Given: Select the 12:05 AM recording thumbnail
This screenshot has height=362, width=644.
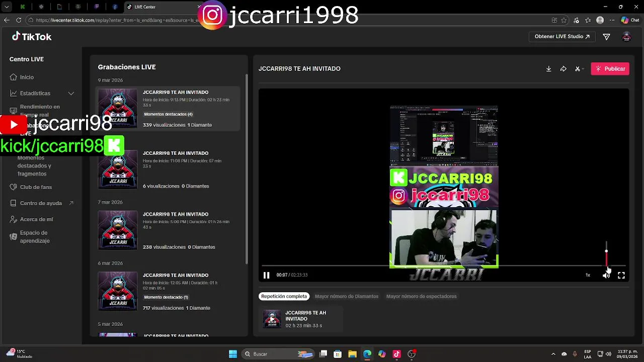Looking at the screenshot, I should (118, 291).
